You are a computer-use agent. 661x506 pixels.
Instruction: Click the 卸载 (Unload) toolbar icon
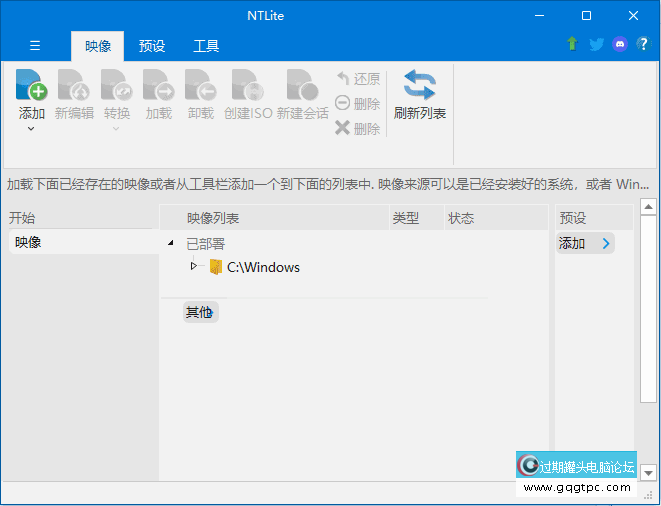click(x=201, y=86)
